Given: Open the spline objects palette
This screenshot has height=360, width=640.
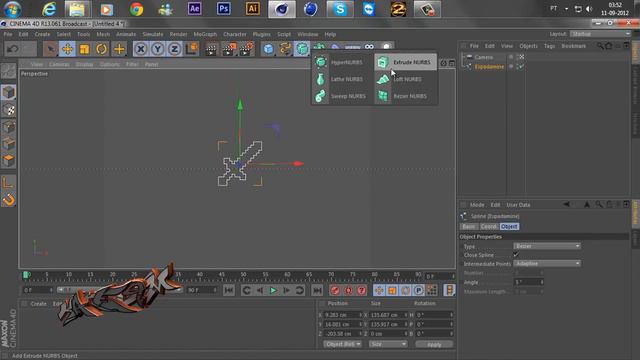Looking at the screenshot, I should 285,49.
